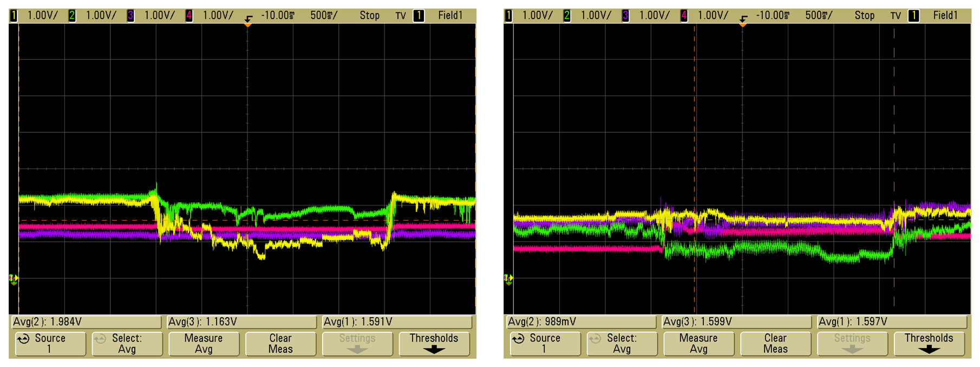Image resolution: width=980 pixels, height=367 pixels.
Task: Hit Measure Avg on left scope
Action: point(204,344)
